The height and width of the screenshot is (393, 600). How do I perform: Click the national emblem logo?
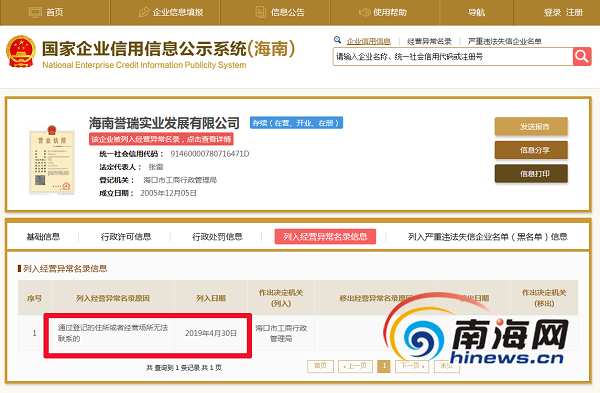(x=21, y=52)
